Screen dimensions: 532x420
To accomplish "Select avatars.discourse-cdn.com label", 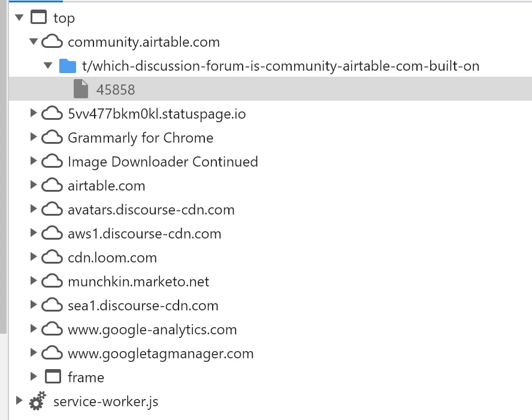I will click(x=151, y=210).
